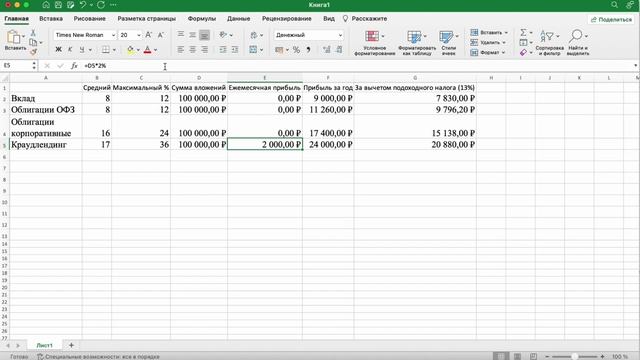640x360 pixels.
Task: Decrease font size with the smaller A icon
Action: (161, 35)
